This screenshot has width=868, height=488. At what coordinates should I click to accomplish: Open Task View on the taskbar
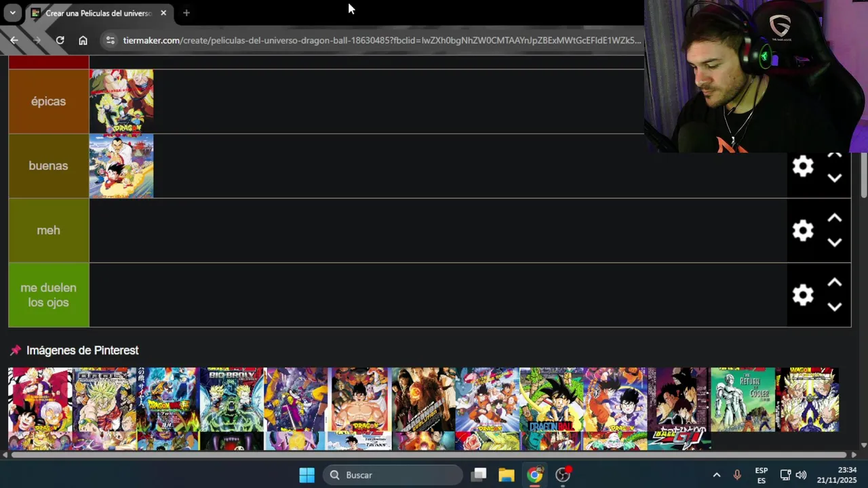coord(479,475)
